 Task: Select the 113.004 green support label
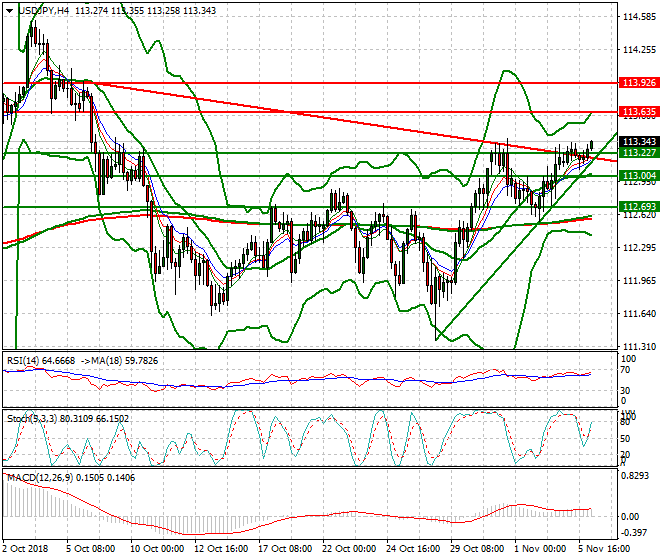click(639, 176)
